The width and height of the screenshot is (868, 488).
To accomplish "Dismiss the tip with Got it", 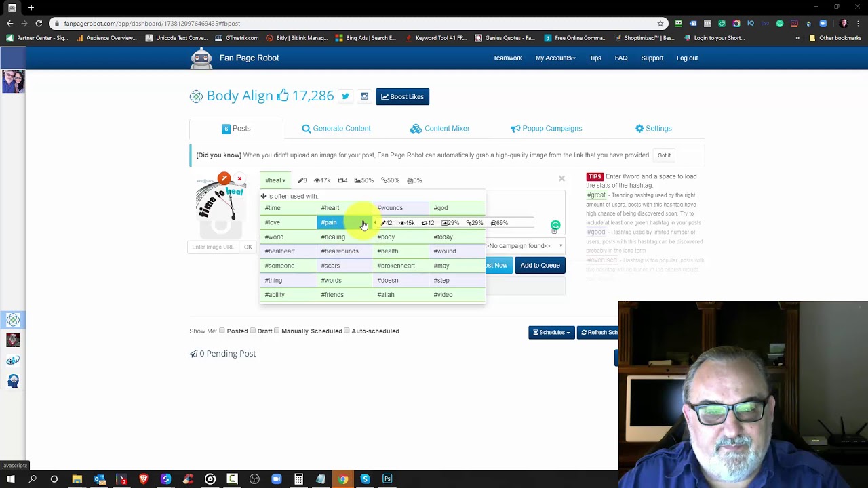I will coord(664,155).
